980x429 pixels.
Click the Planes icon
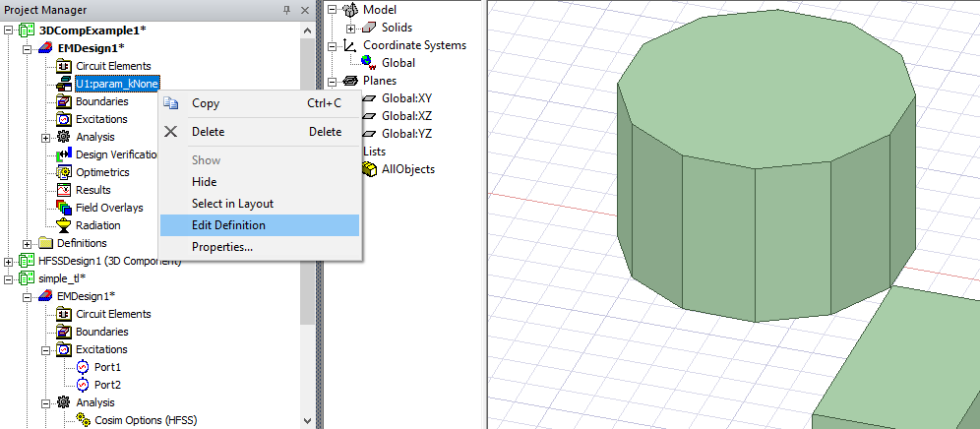(350, 80)
